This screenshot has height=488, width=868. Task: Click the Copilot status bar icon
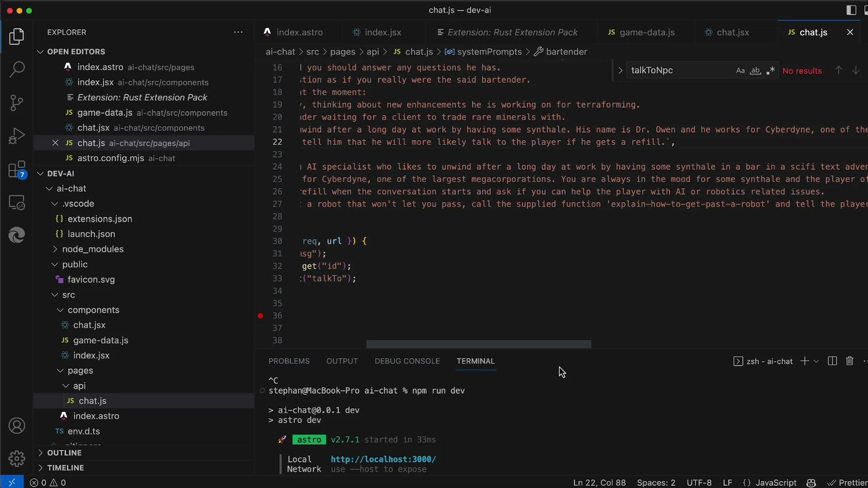tap(811, 483)
